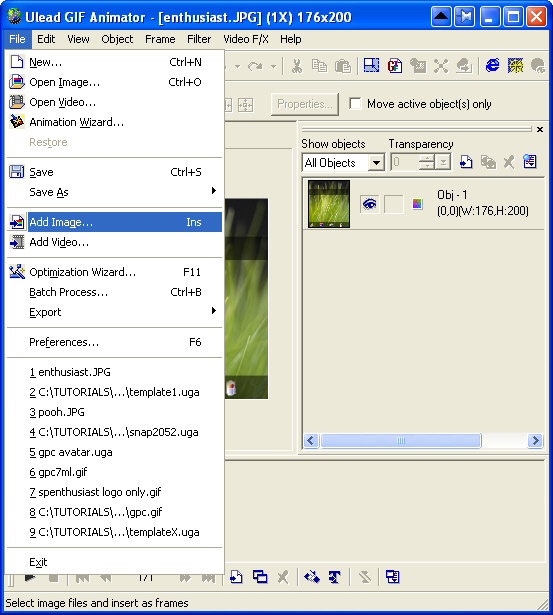Screen dimensions: 553x615
Task: Open the Transparency slider dropdown
Action: 444,162
